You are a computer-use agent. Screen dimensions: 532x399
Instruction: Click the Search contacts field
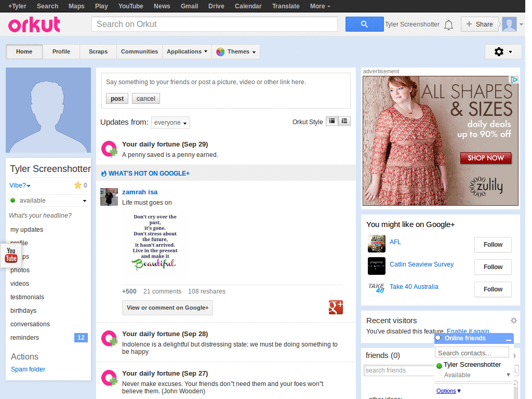click(472, 353)
